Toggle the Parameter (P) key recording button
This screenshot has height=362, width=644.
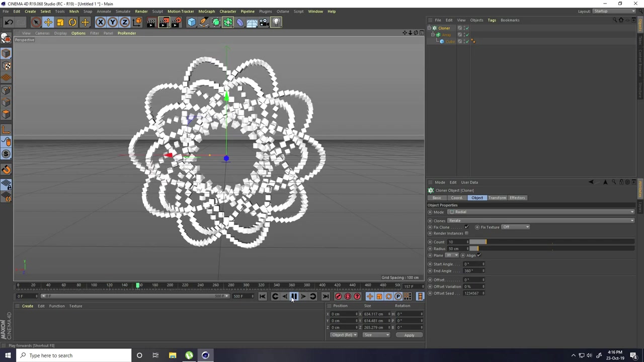pyautogui.click(x=398, y=297)
